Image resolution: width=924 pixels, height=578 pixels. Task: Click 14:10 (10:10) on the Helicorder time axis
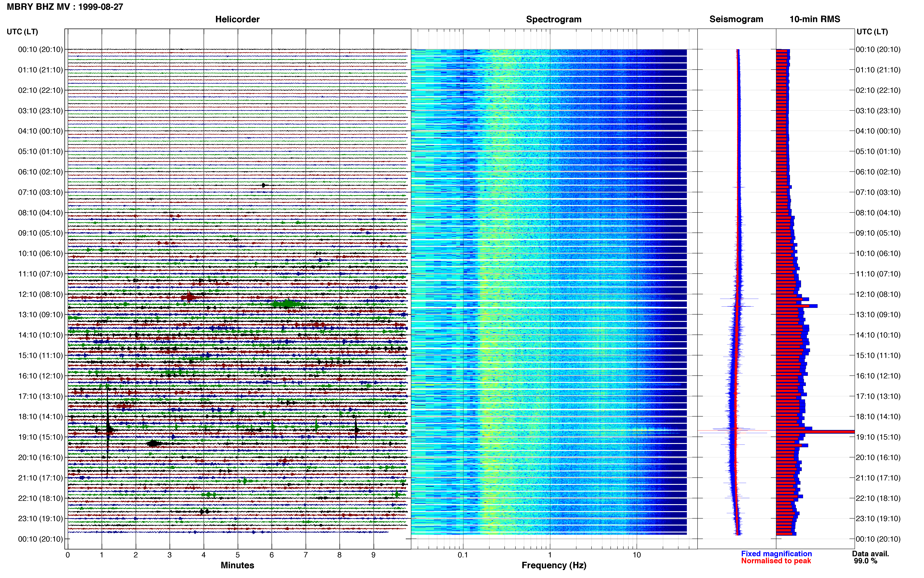(41, 335)
